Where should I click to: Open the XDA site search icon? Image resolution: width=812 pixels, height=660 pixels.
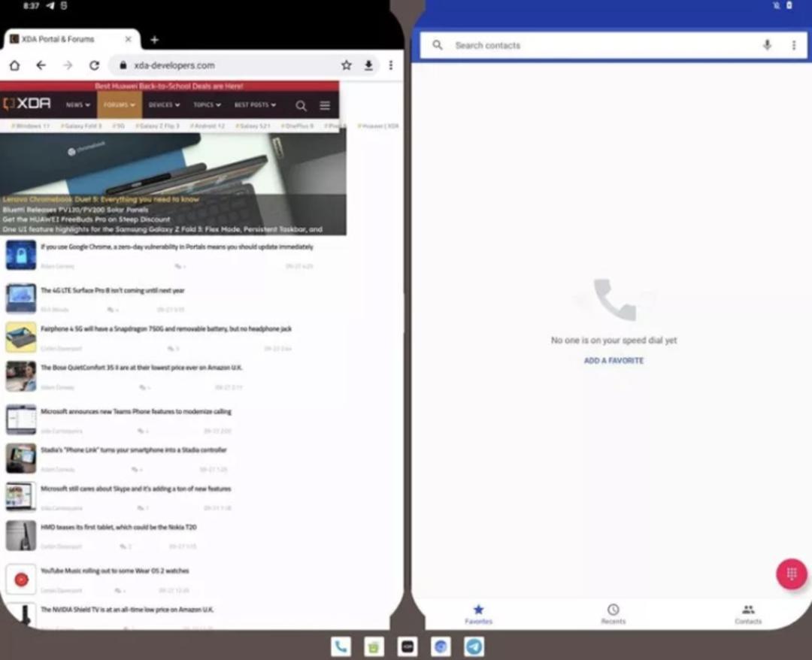(x=301, y=105)
